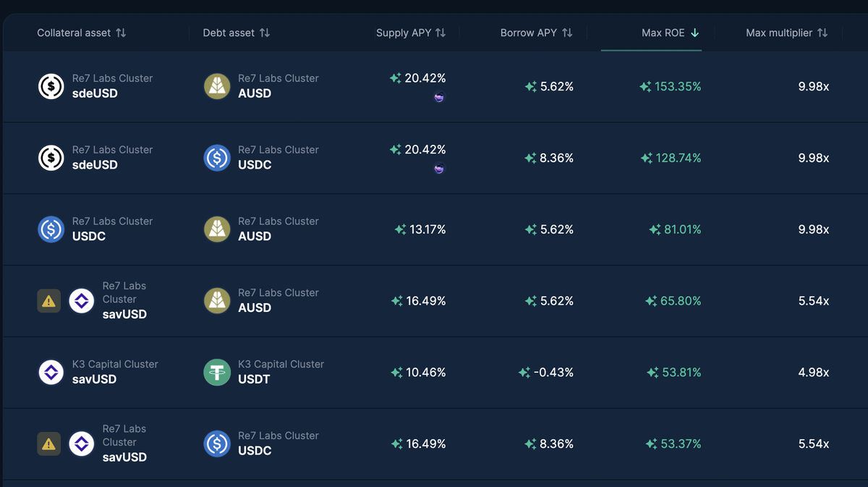868x487 pixels.
Task: Sort by Collateral asset column arrows
Action: click(121, 33)
